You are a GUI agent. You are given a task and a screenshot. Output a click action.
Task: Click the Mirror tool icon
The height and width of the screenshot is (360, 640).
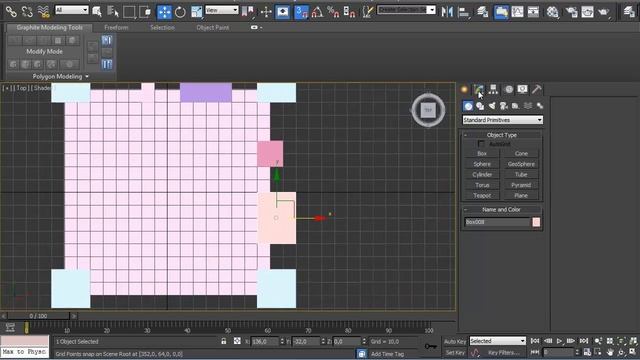(447, 12)
